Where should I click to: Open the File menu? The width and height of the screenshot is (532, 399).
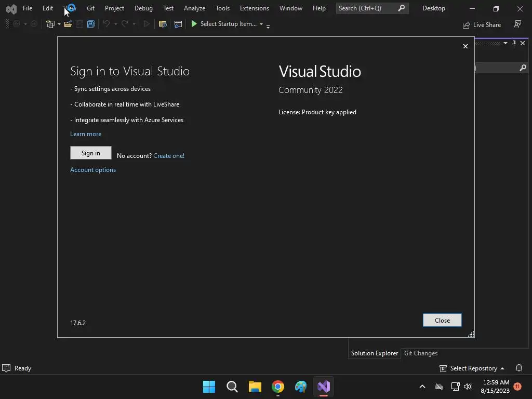pos(28,8)
